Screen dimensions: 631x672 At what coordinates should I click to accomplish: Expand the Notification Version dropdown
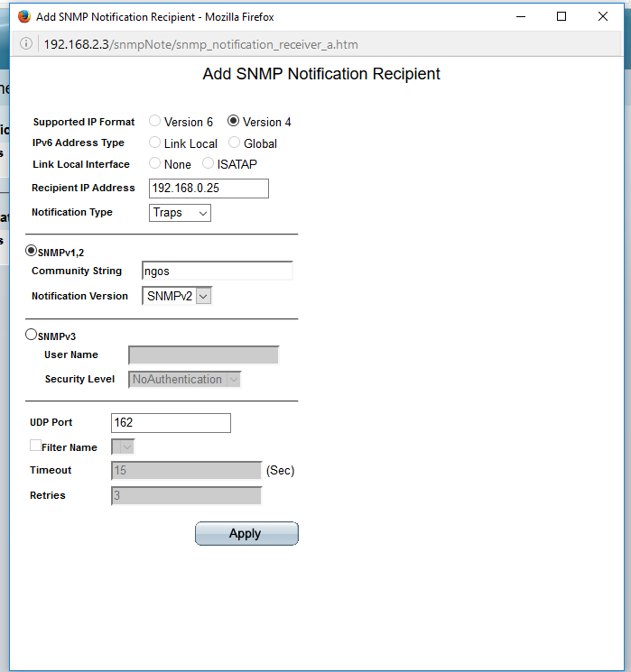tap(177, 296)
